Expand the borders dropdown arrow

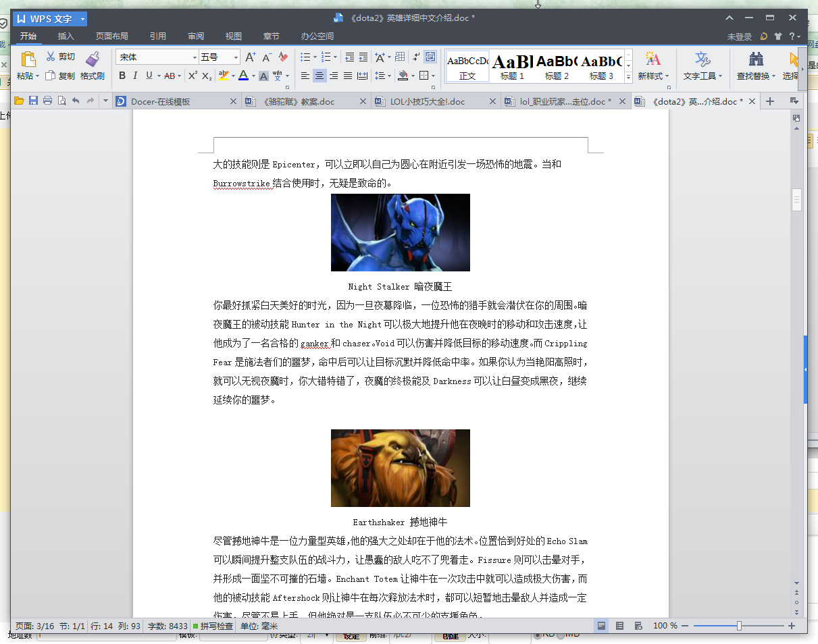433,76
